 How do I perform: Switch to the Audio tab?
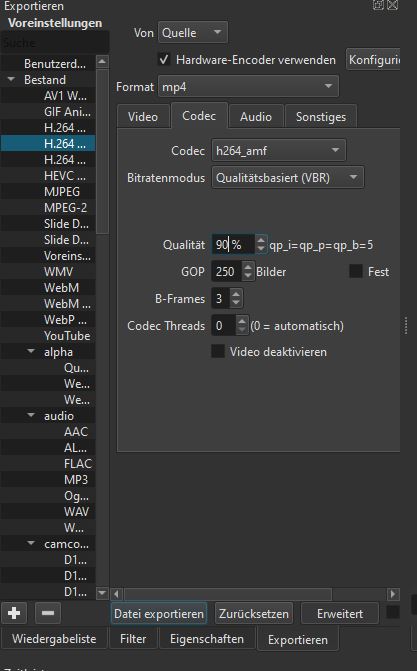(256, 117)
